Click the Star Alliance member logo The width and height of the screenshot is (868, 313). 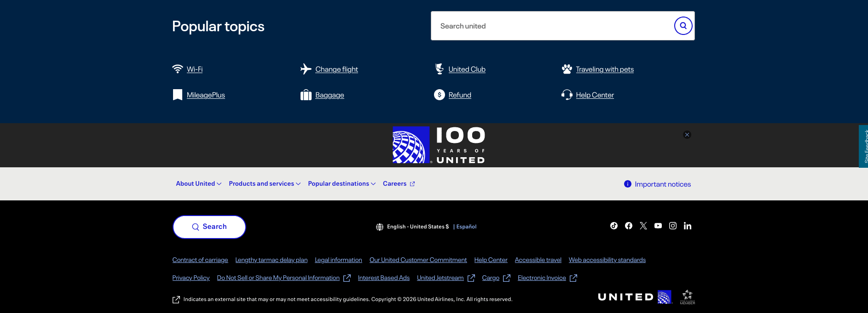[x=687, y=297]
